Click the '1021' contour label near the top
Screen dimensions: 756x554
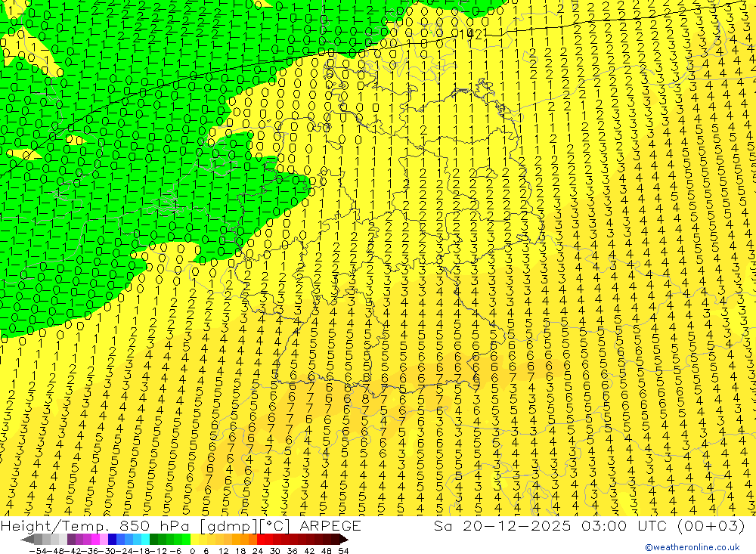pos(471,33)
